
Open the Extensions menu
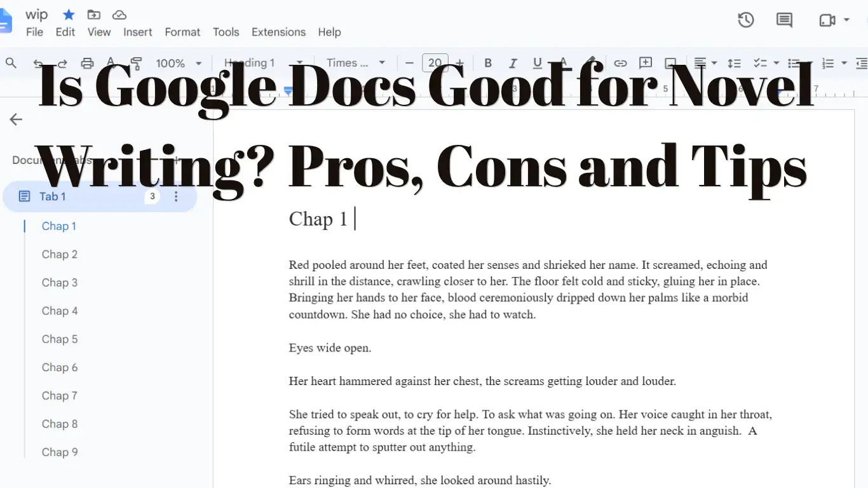click(278, 32)
